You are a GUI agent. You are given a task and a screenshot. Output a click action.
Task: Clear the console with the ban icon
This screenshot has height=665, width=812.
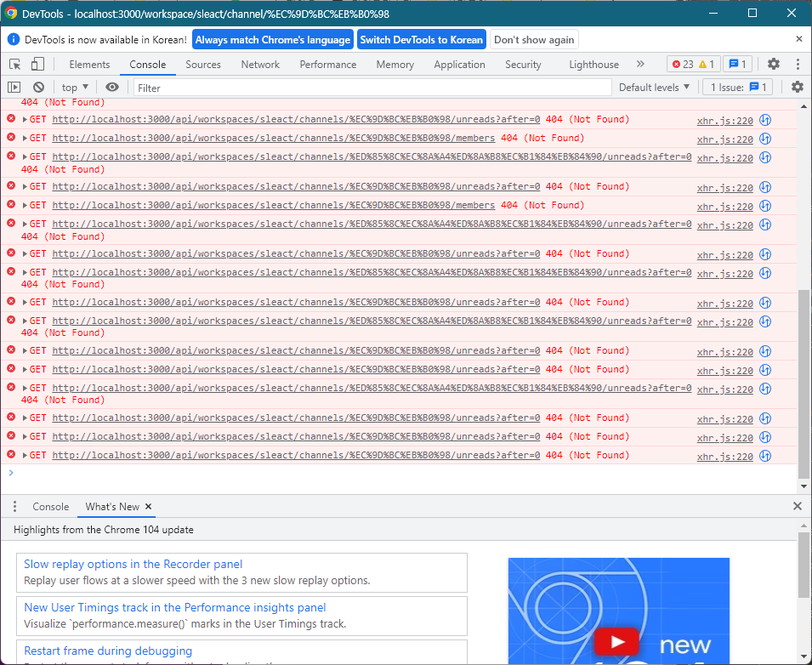(x=39, y=87)
